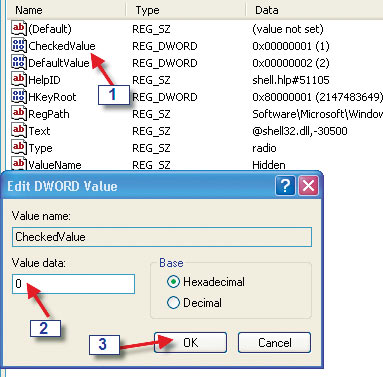
Task: Click the Software\Microsoft\Window data cell
Action: 317,114
